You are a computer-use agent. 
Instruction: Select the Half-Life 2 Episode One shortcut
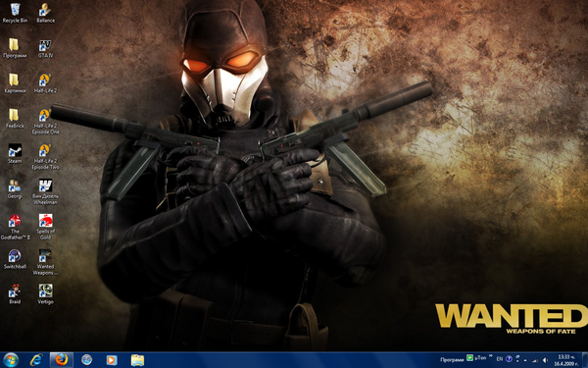click(45, 122)
